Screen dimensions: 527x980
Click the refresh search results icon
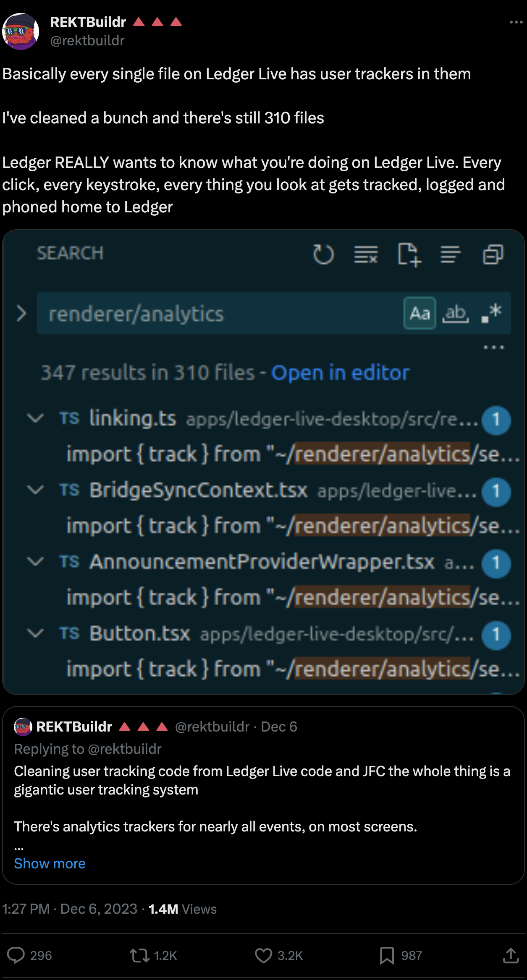pyautogui.click(x=323, y=254)
